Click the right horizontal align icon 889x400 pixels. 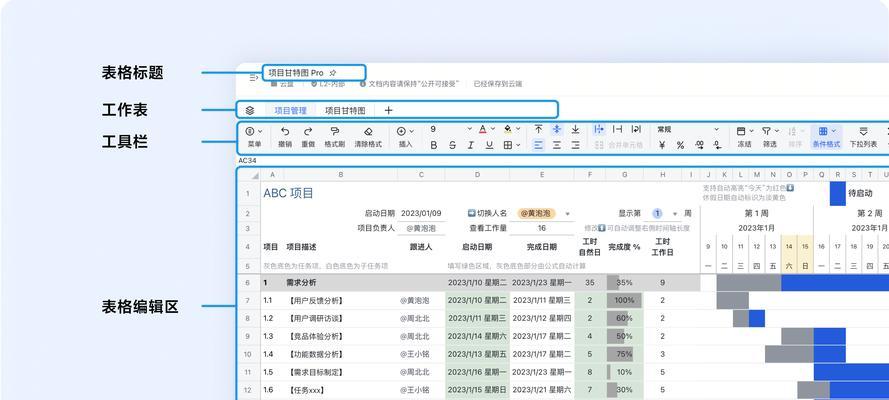click(575, 145)
